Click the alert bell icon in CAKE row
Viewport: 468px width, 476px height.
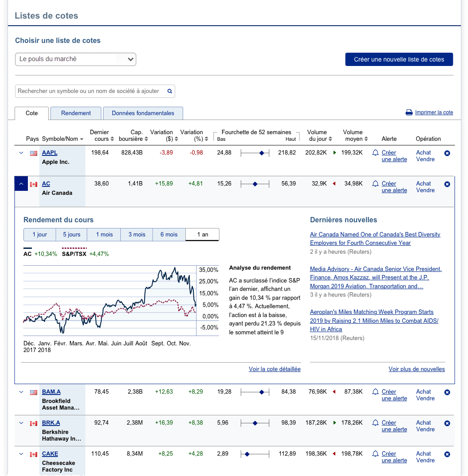pos(375,454)
